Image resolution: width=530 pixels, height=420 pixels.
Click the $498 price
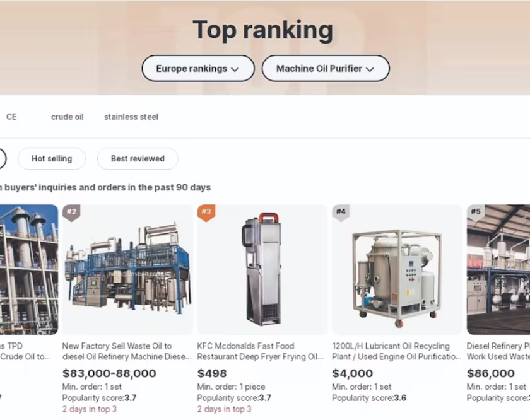(x=212, y=373)
